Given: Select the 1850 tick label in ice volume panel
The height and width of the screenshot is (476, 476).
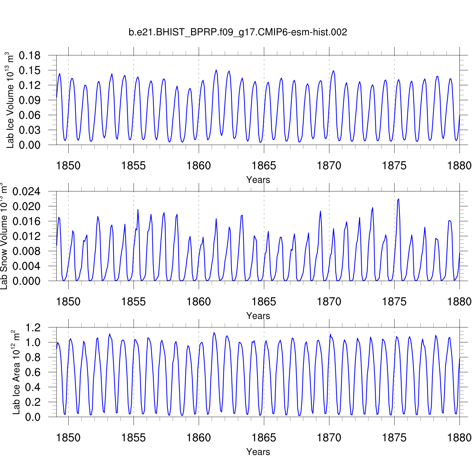Looking at the screenshot, I should [68, 166].
